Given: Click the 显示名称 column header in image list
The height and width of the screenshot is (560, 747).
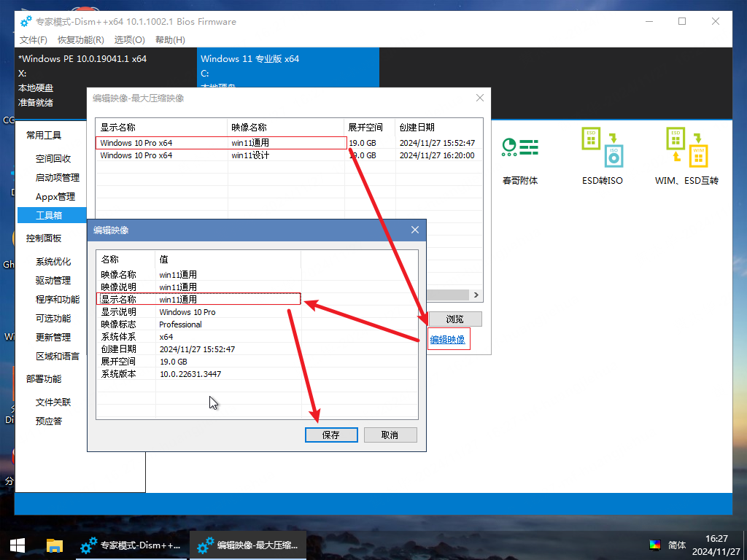Looking at the screenshot, I should click(x=161, y=127).
